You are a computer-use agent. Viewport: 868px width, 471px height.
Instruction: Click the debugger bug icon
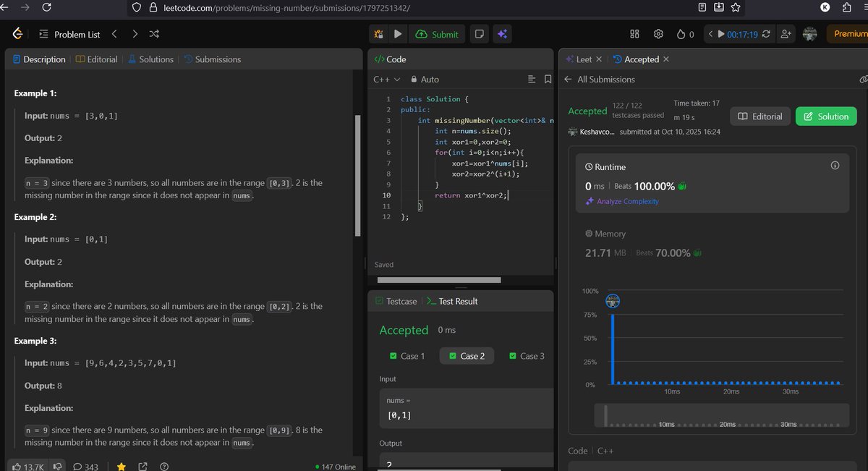coord(378,34)
